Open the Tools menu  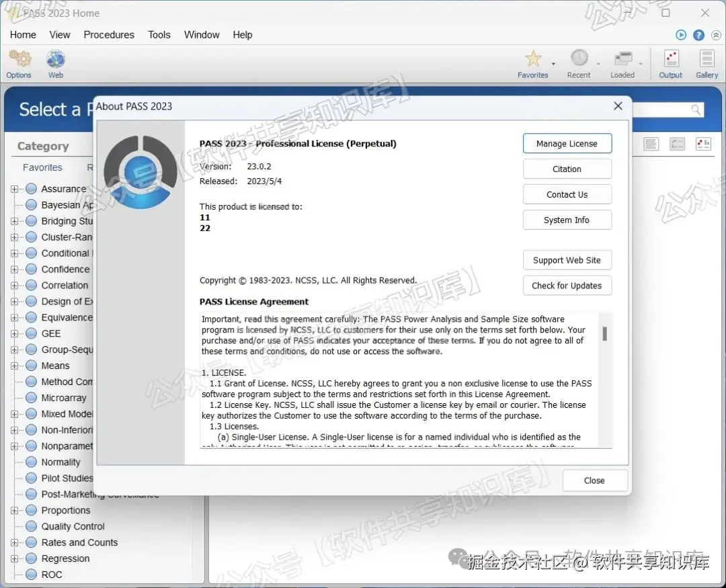[x=159, y=35]
